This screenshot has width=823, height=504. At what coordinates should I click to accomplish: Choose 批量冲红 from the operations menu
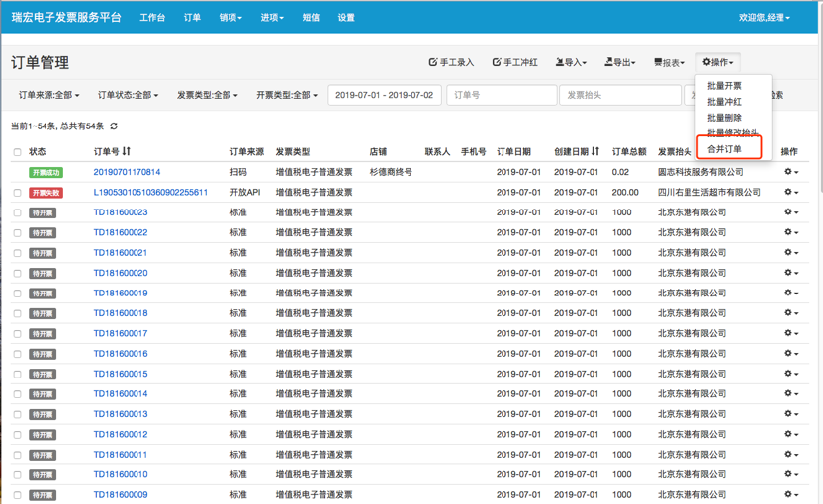click(724, 102)
